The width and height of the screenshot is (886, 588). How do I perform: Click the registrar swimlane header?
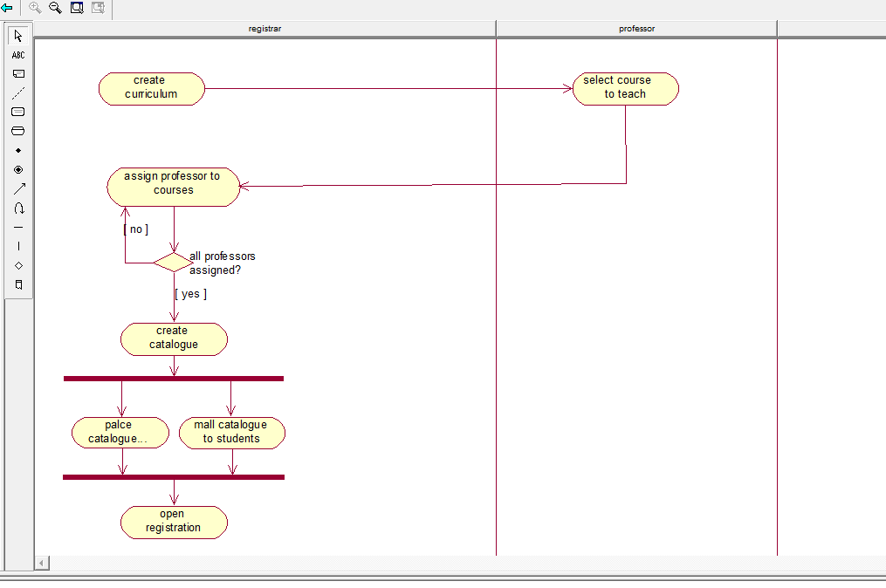click(264, 29)
